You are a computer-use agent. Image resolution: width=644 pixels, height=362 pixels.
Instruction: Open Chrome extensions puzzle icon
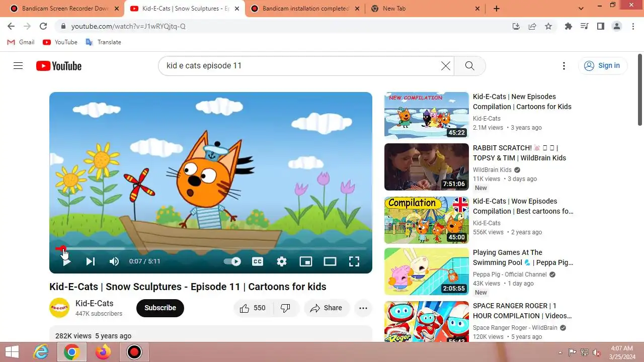(569, 26)
